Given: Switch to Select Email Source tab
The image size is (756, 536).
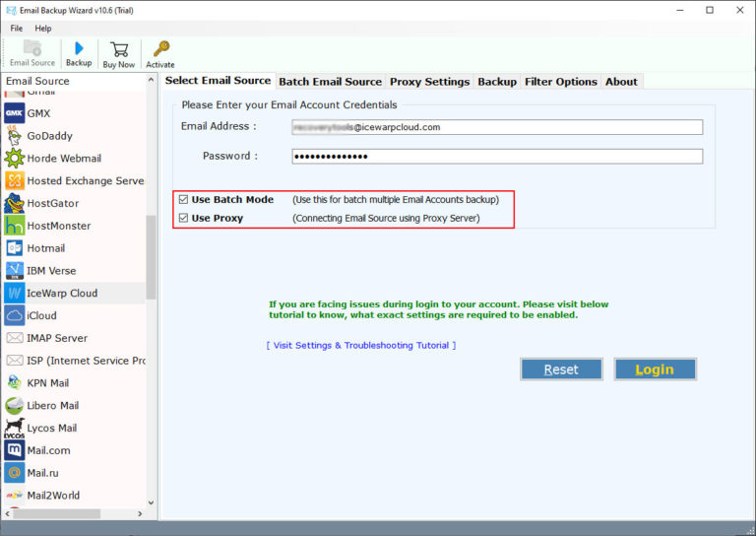Looking at the screenshot, I should pos(218,81).
